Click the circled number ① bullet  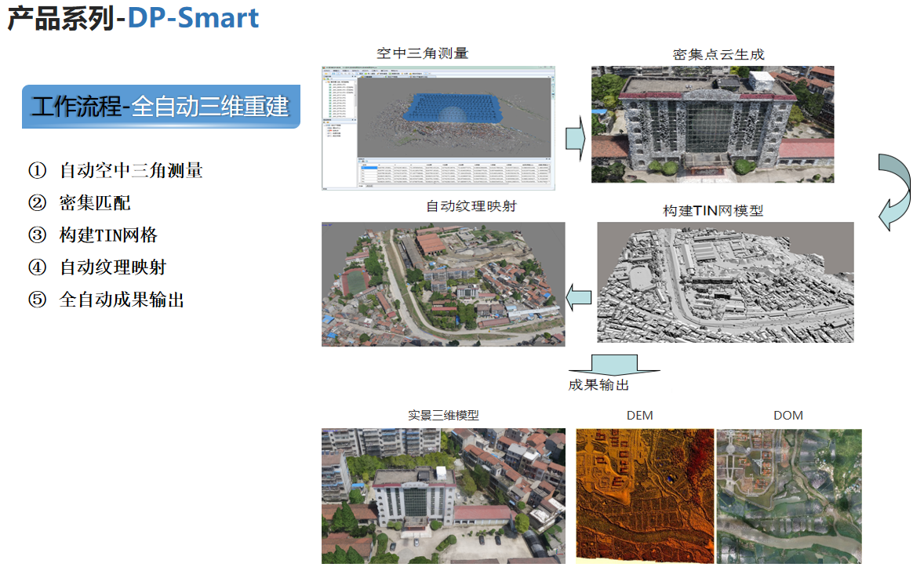pos(38,171)
